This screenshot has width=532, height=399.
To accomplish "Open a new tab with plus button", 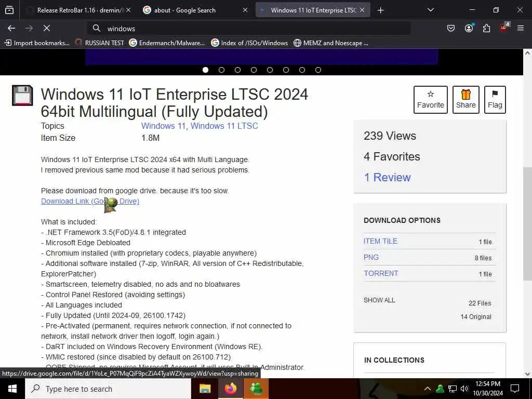I will 381,10.
